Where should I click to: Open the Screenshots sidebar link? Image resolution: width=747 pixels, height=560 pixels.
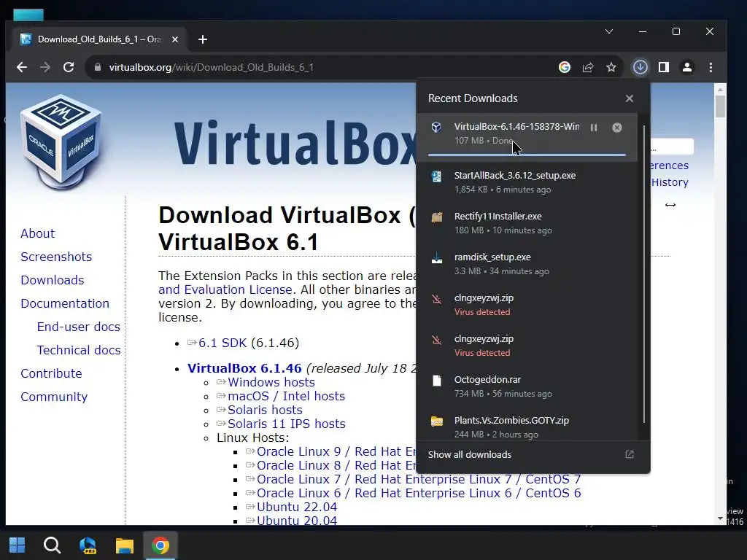[x=56, y=257]
